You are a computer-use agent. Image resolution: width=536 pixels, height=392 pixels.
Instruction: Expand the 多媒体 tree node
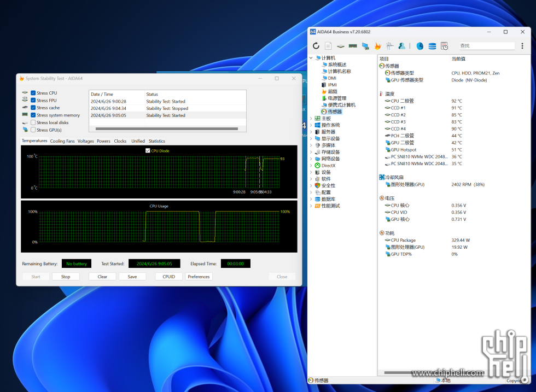tap(311, 145)
